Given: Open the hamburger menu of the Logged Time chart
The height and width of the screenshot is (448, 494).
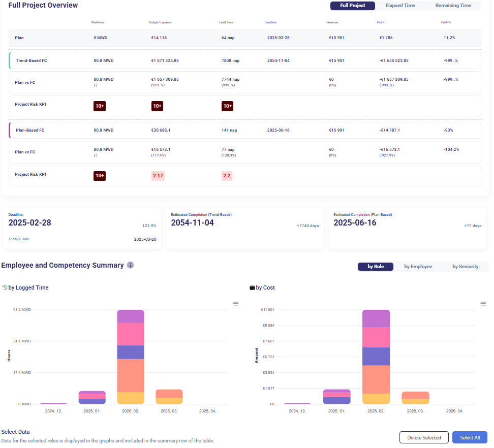Looking at the screenshot, I should tap(236, 304).
